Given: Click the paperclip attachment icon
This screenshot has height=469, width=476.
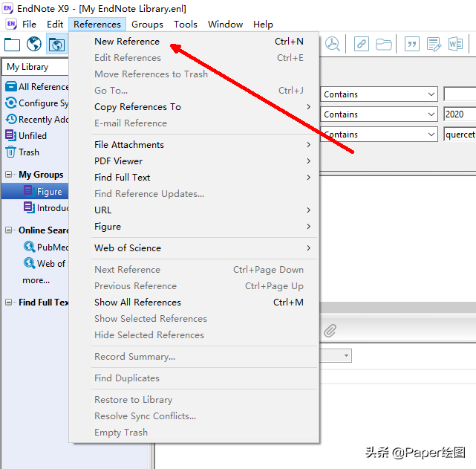Looking at the screenshot, I should [330, 331].
